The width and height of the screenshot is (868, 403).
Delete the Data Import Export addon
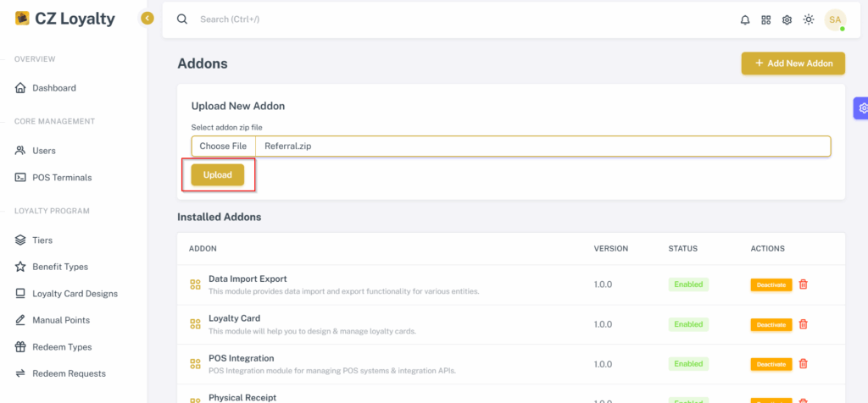[x=804, y=284]
